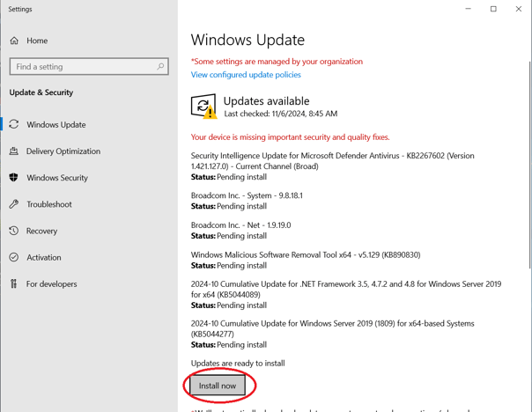Open the Activation page label
Viewport: 532px width, 412px height.
tap(44, 257)
